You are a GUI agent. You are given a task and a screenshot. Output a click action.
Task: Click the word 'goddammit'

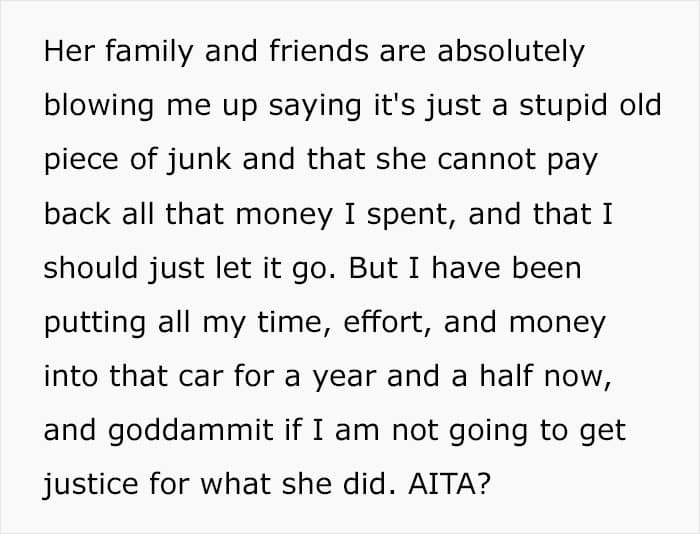(191, 431)
